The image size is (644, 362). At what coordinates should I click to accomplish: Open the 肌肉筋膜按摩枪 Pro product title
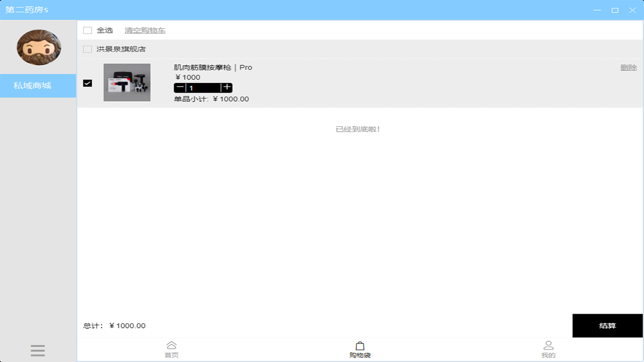pyautogui.click(x=213, y=67)
